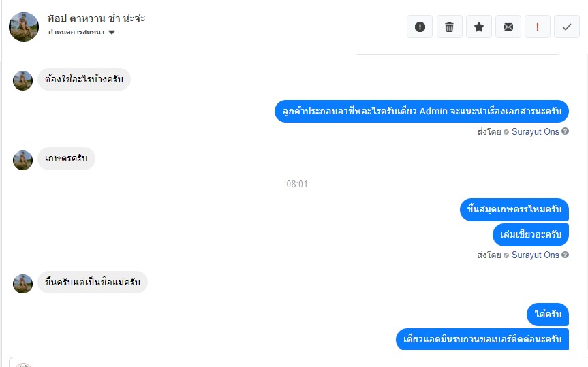Viewport: 588px width, 367px height.
Task: Select the ขึ้นสมุดเกษตรรไหมครับ message bubble
Action: (514, 209)
